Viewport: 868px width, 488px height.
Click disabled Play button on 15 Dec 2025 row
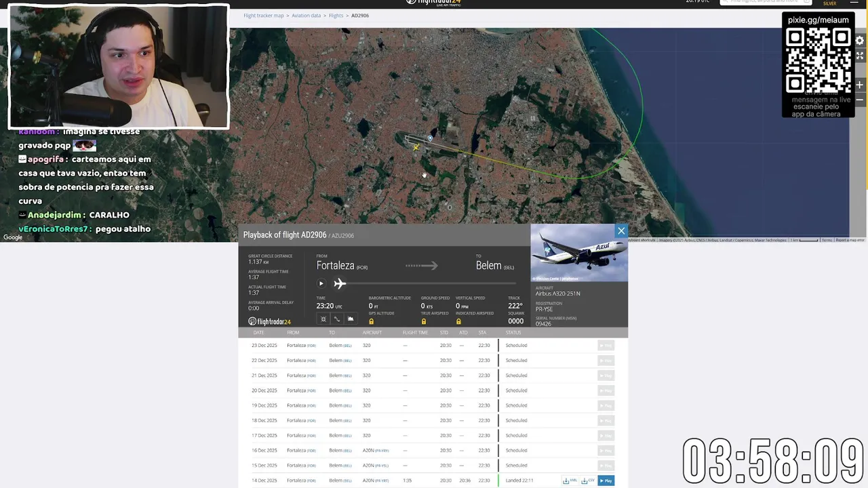point(606,466)
